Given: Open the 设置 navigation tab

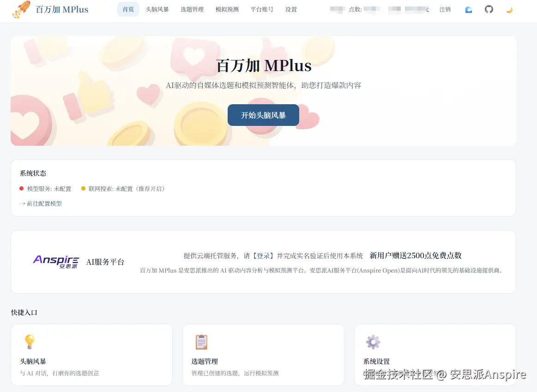Looking at the screenshot, I should pos(291,9).
